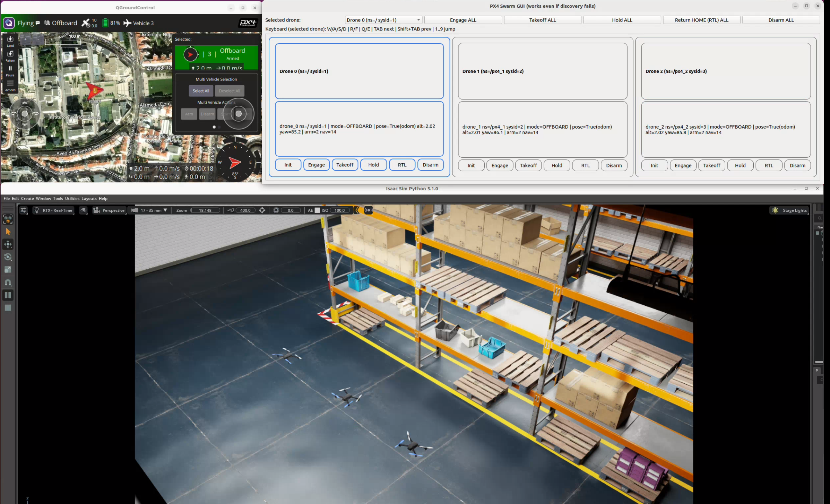This screenshot has width=830, height=504.
Task: Click the PX4 autopilot logo
Action: 248,23
